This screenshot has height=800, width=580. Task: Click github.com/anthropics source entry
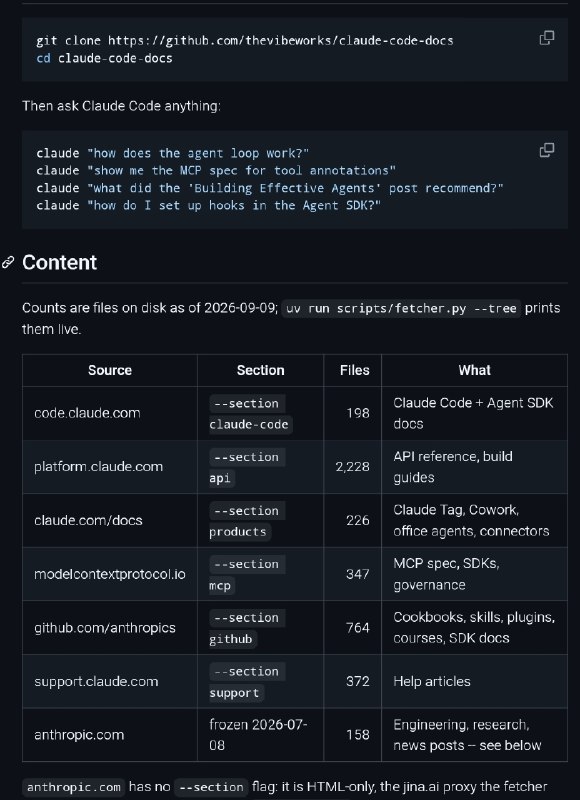click(x=105, y=628)
